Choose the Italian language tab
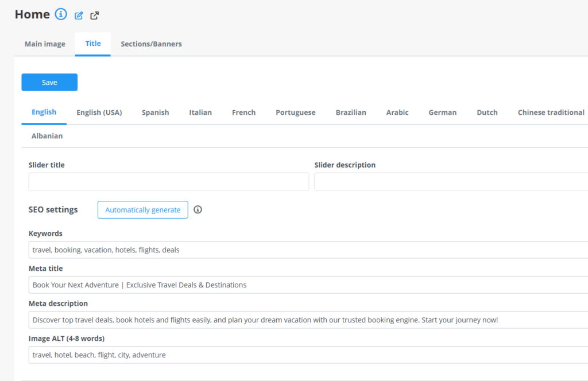Screen dimensions: 588x381 [x=200, y=112]
